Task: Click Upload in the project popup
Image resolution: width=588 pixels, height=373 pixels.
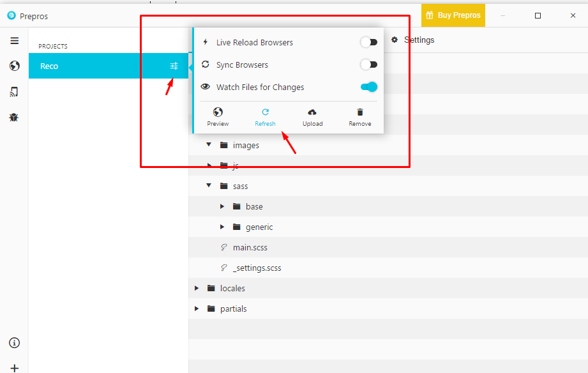Action: pos(312,117)
